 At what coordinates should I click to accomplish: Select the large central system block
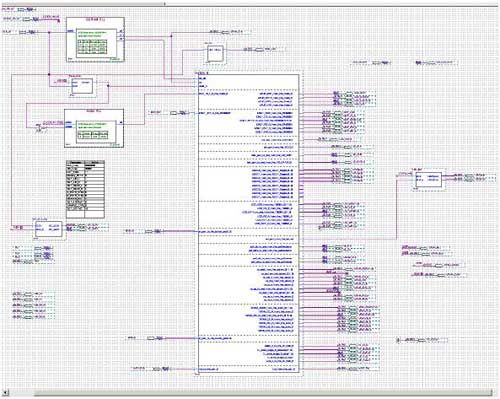(249, 223)
